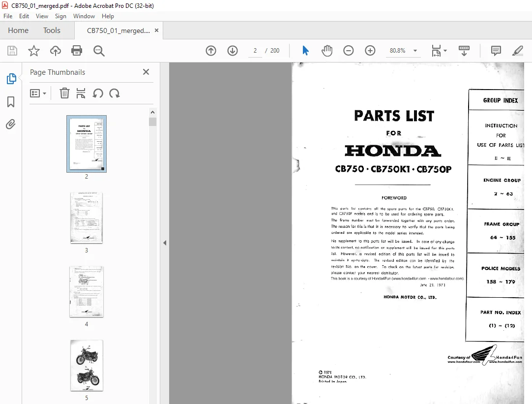
Task: Click the PART NO. INDEX entry
Action: pyautogui.click(x=501, y=312)
